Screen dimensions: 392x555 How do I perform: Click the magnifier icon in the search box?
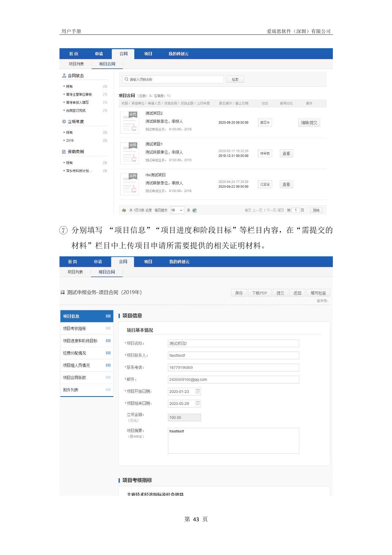pos(126,79)
